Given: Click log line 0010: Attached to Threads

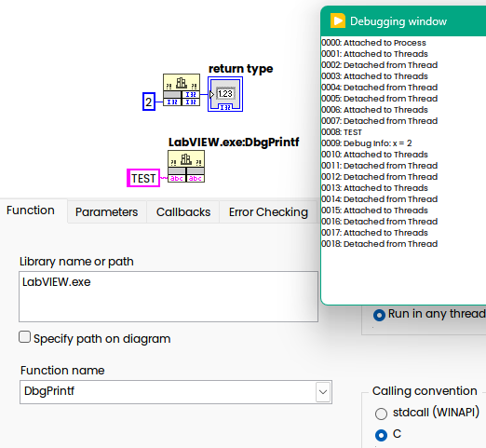Looking at the screenshot, I should 374,155.
